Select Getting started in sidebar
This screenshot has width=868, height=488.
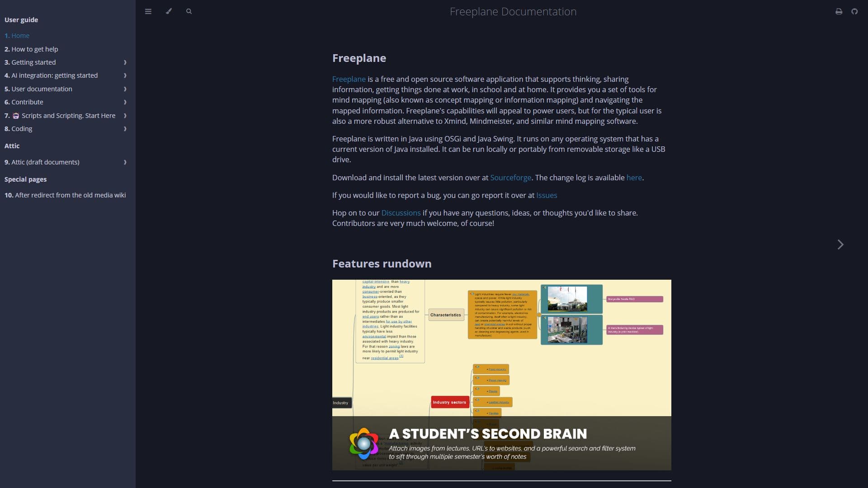click(30, 62)
